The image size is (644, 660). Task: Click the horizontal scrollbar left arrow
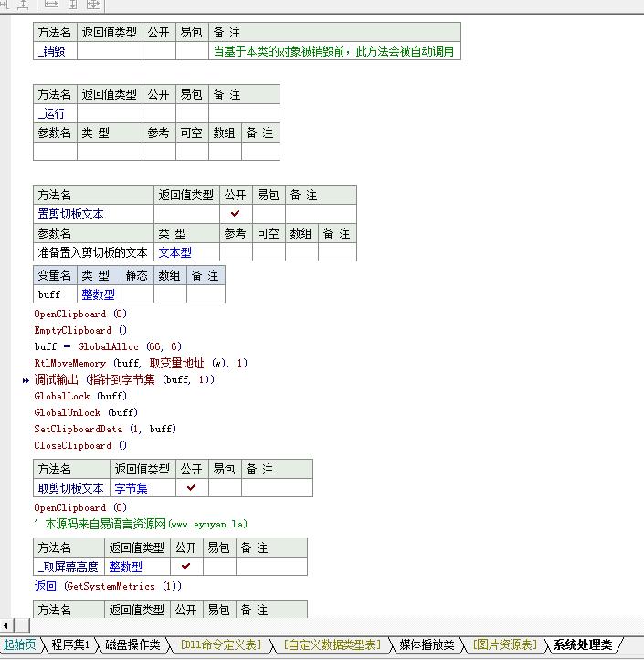[5, 625]
